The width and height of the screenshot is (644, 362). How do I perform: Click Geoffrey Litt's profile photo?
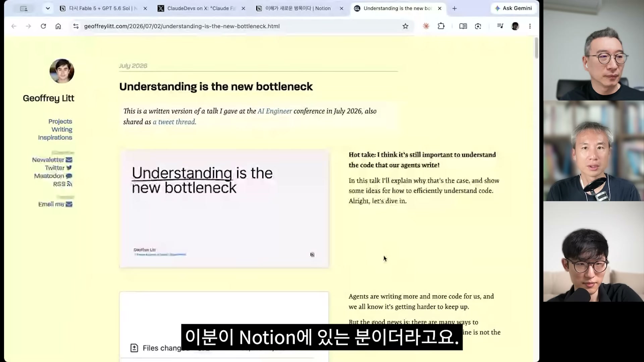pyautogui.click(x=62, y=71)
